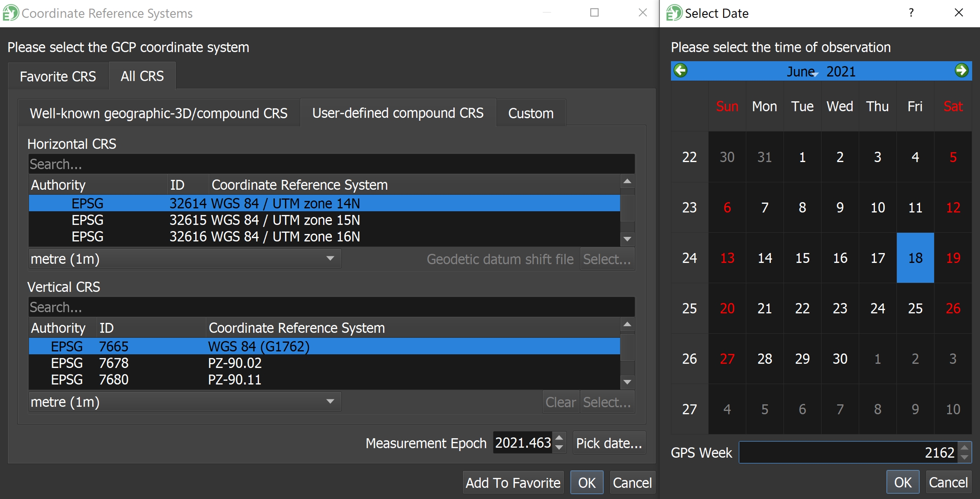Sort horizontal list by Authority header
The height and width of the screenshot is (499, 980).
[98, 185]
